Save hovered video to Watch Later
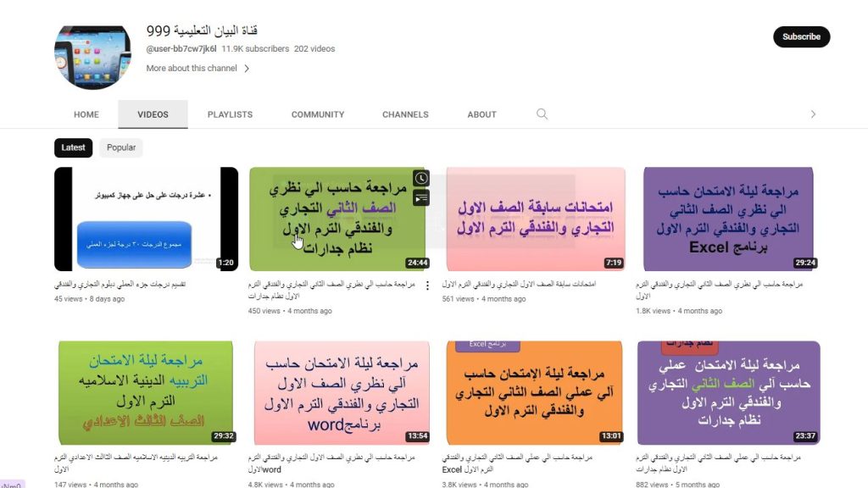The width and height of the screenshot is (868, 488). 421,178
